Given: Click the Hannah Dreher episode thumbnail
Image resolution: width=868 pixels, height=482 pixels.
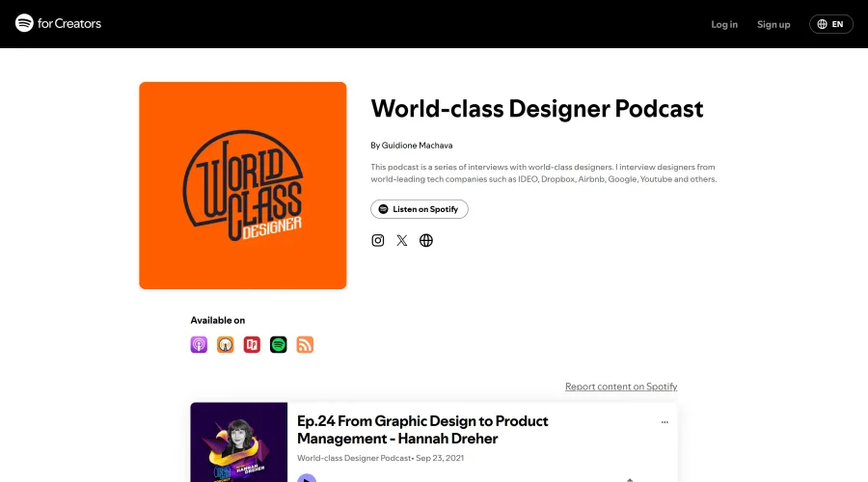Looking at the screenshot, I should click(x=238, y=442).
